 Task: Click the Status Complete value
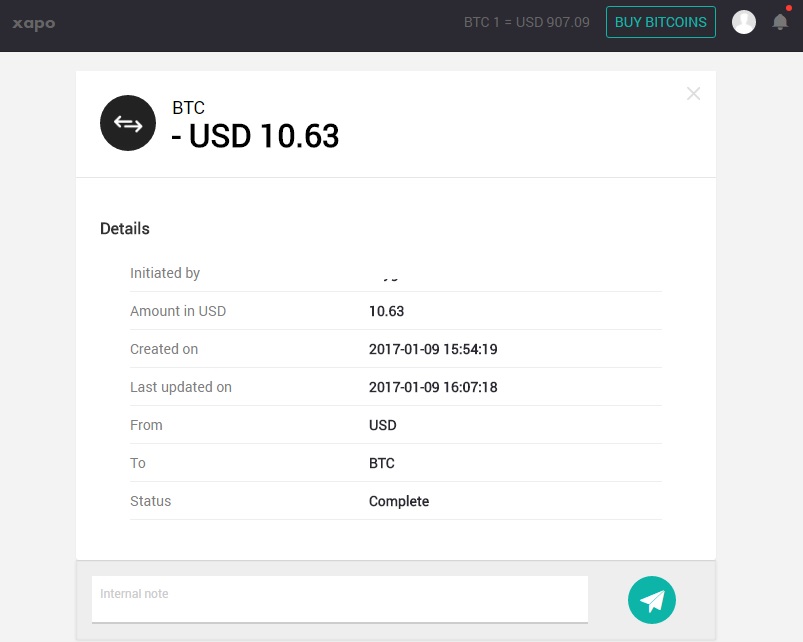click(399, 501)
